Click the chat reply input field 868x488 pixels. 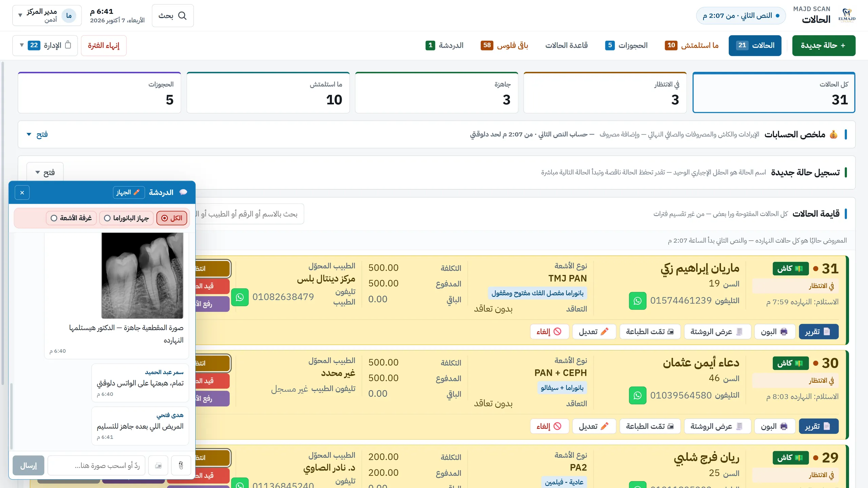click(96, 465)
